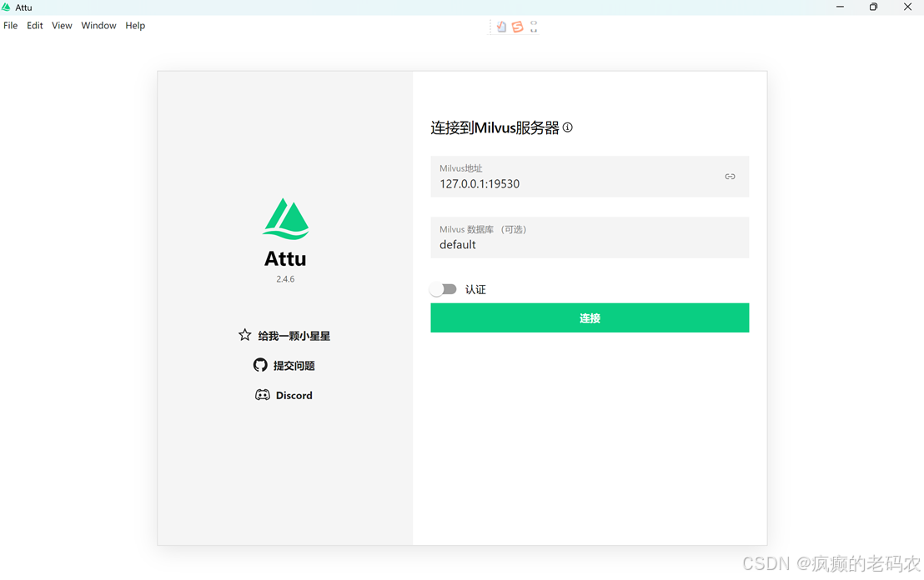Toggle the 认证 authentication switch
Image resolution: width=924 pixels, height=580 pixels.
tap(443, 289)
